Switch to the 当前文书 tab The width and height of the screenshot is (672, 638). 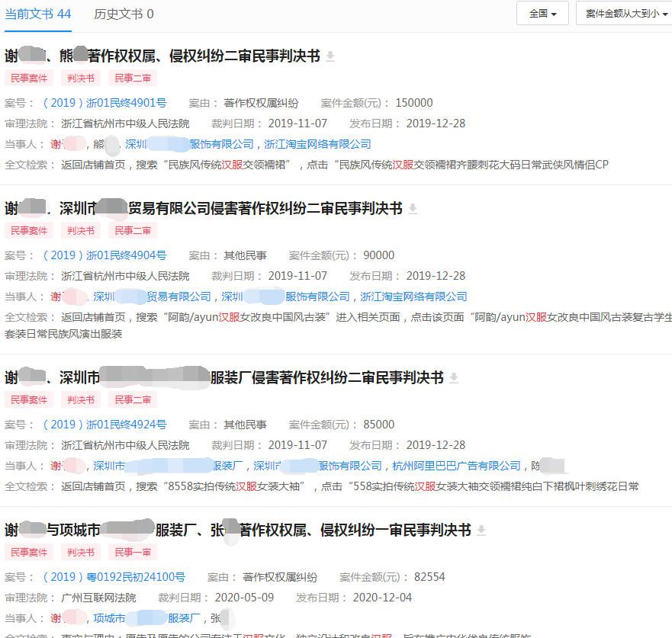(30, 13)
